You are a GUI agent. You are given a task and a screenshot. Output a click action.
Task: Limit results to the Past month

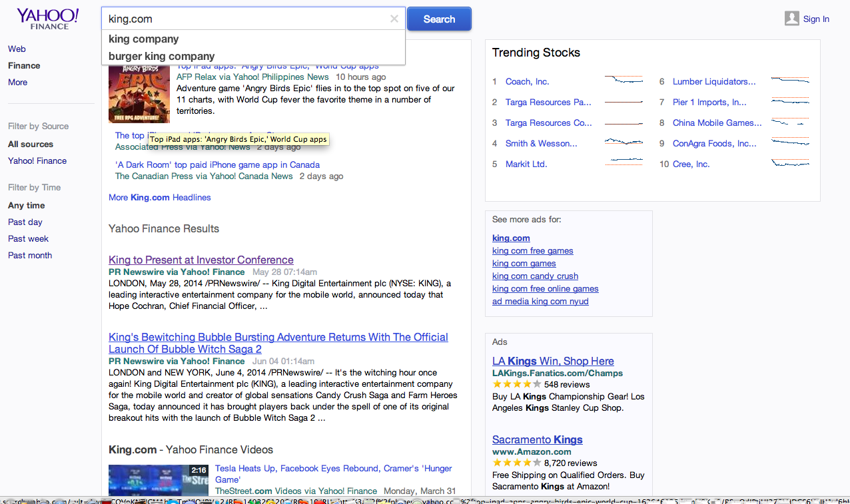pyautogui.click(x=30, y=255)
